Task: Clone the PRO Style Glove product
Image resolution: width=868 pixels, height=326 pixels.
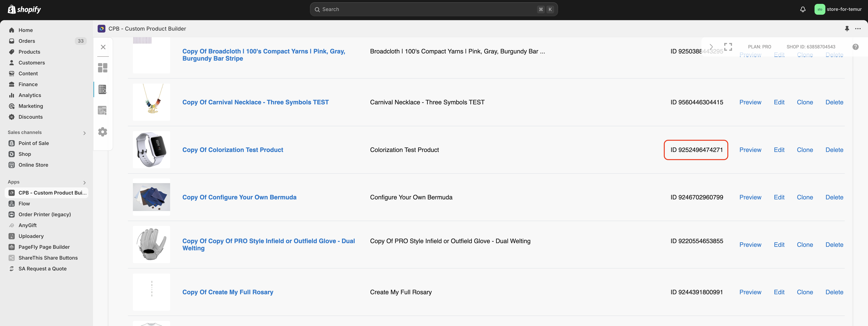Action: tap(805, 244)
